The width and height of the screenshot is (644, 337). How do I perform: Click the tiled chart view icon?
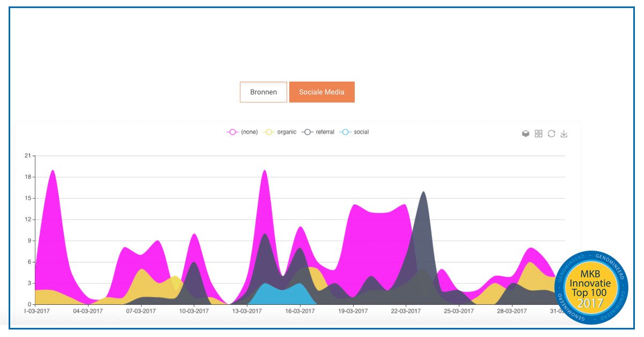coord(539,134)
